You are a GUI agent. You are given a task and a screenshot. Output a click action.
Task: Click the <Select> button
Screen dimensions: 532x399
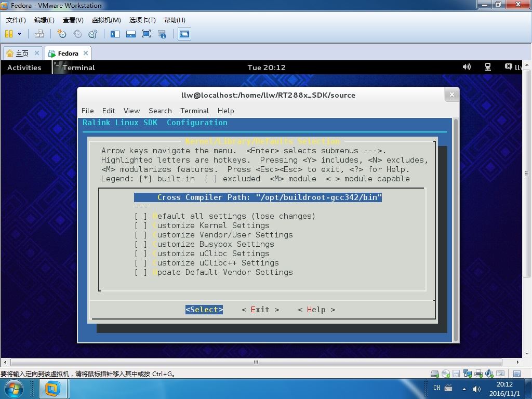(x=204, y=310)
